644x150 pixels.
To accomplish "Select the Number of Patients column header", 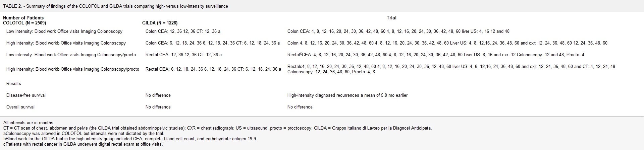I will tap(23, 18).
